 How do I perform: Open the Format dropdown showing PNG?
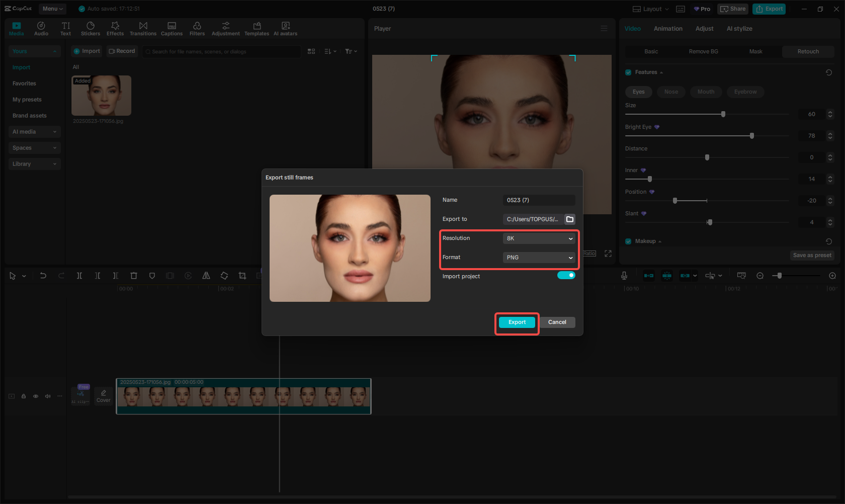click(x=539, y=258)
